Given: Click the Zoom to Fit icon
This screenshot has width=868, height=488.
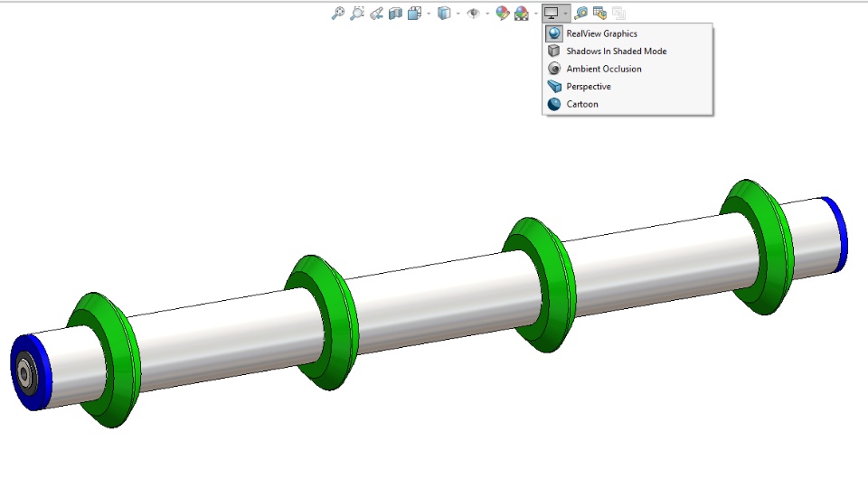Looking at the screenshot, I should coord(337,14).
